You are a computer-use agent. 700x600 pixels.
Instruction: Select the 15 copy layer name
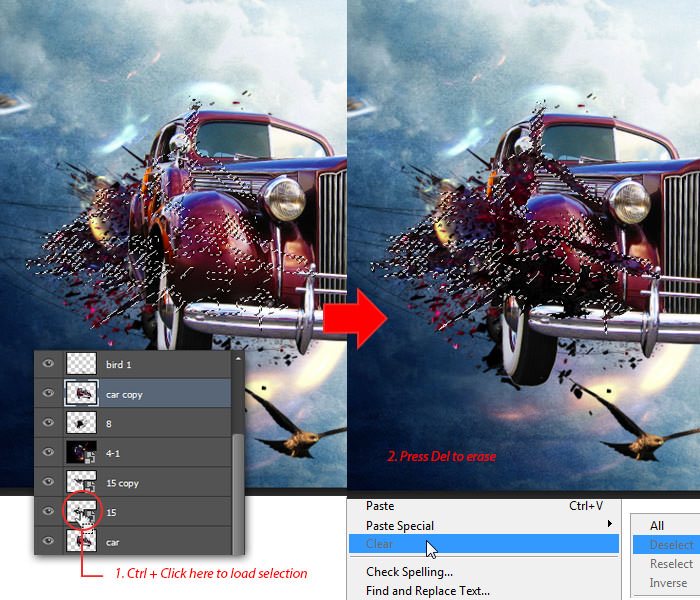[x=122, y=483]
